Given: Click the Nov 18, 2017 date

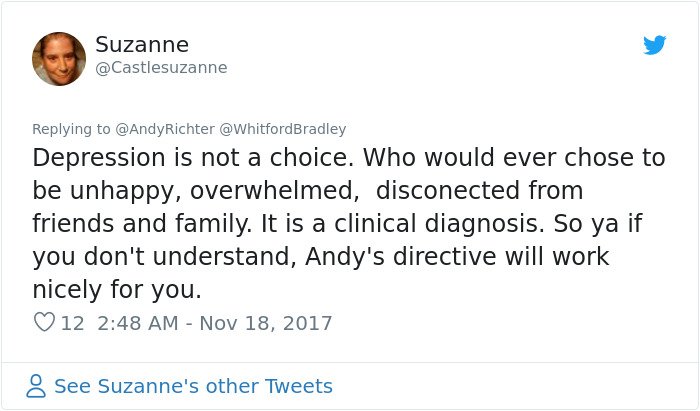Looking at the screenshot, I should [x=266, y=323].
